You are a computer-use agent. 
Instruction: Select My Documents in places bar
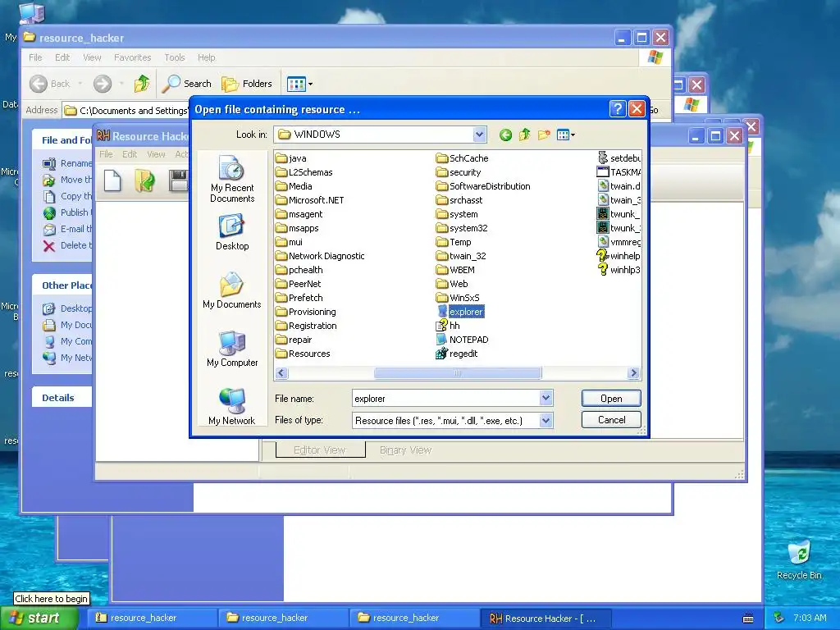point(232,290)
